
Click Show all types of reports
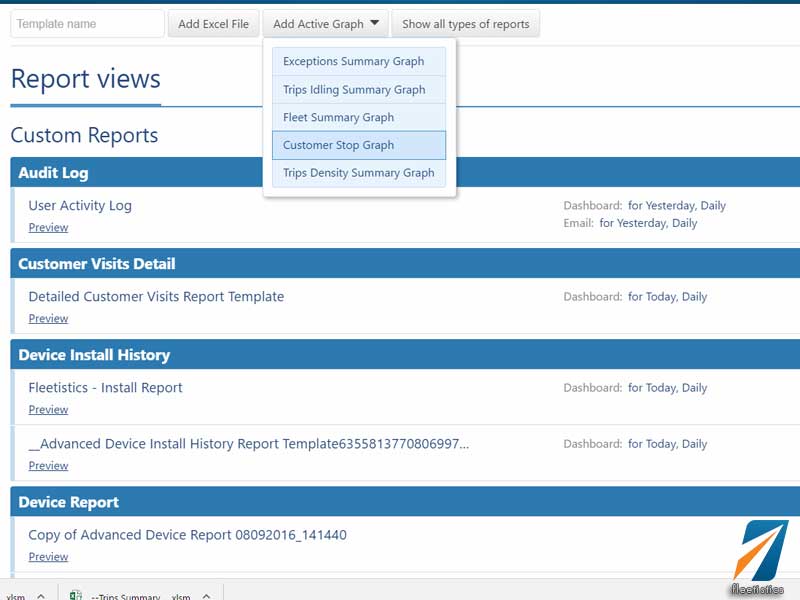pyautogui.click(x=465, y=23)
